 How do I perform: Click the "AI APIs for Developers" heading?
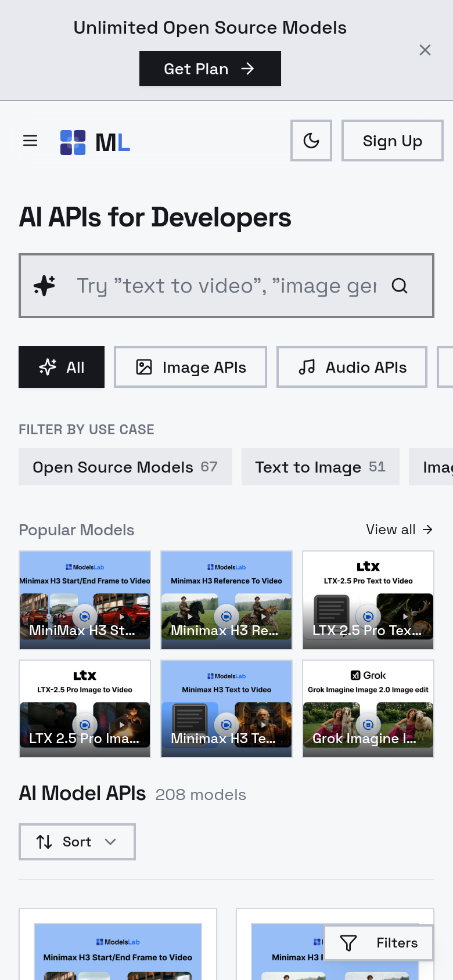tap(155, 218)
